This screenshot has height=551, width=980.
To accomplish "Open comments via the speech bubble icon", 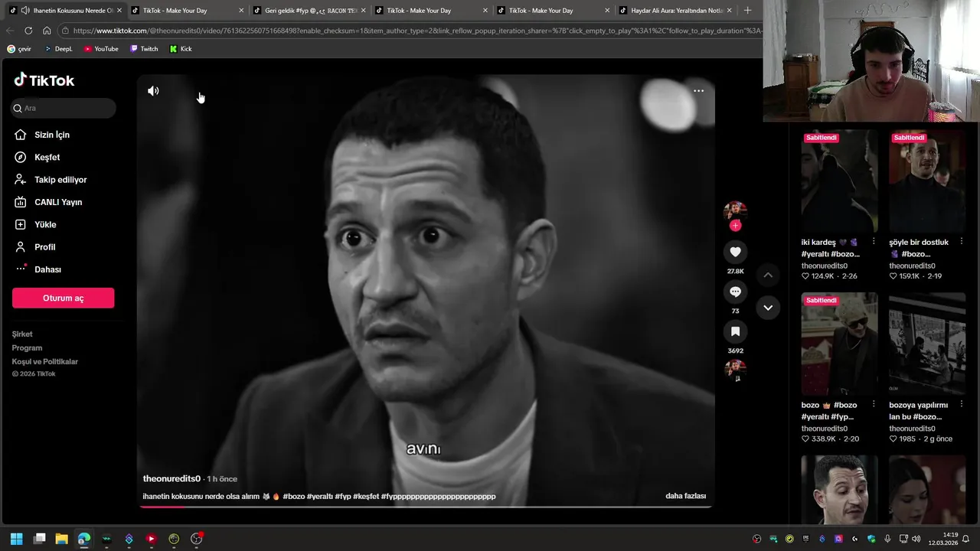I will tap(735, 292).
